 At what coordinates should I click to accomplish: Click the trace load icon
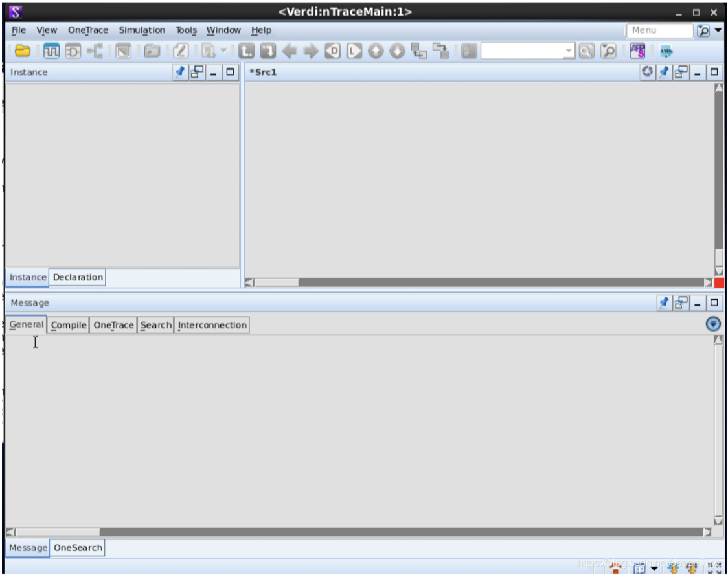coord(247,51)
